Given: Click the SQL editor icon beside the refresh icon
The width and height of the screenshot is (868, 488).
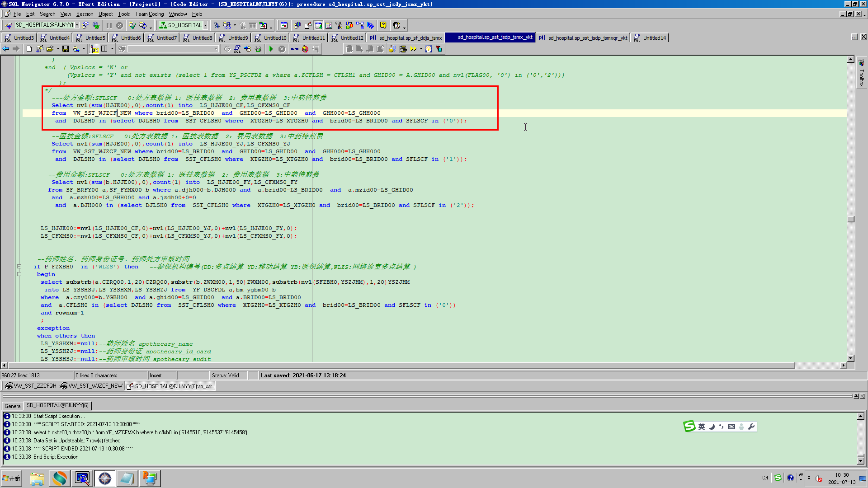Looking at the screenshot, I should 237,49.
